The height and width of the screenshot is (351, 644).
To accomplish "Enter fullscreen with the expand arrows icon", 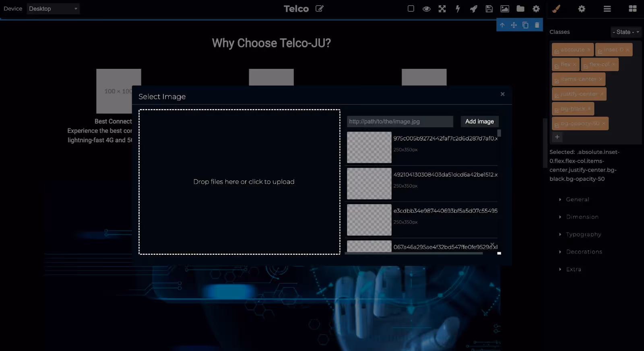I will 442,8.
